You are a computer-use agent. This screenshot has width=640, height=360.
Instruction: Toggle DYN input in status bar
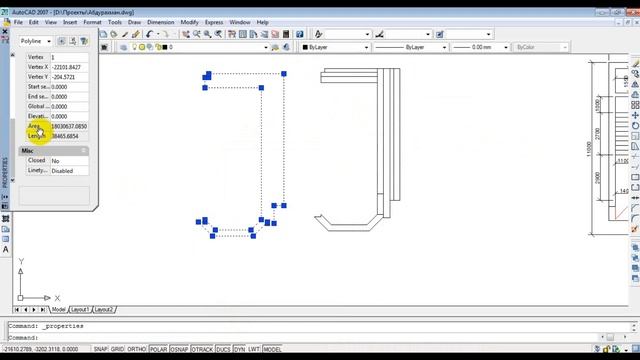coord(240,349)
